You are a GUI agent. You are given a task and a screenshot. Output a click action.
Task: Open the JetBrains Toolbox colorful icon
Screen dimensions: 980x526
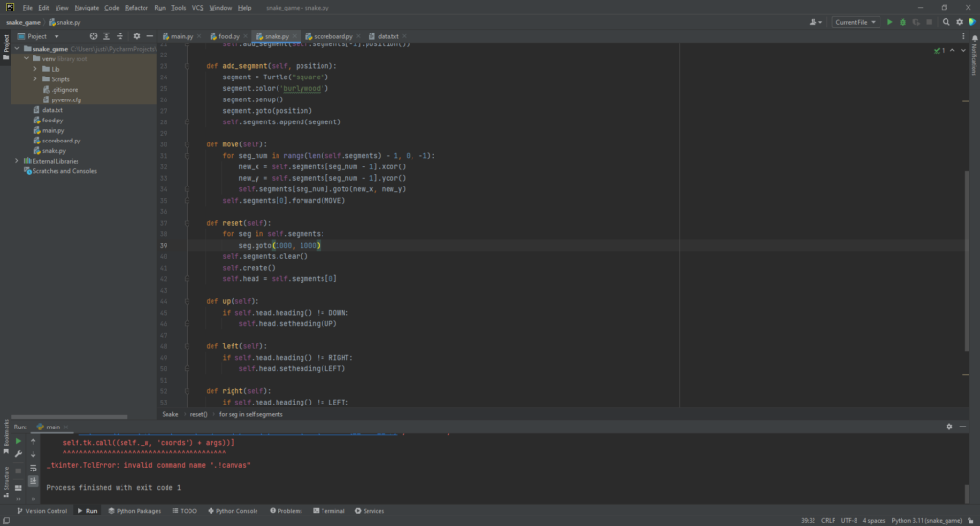[972, 23]
